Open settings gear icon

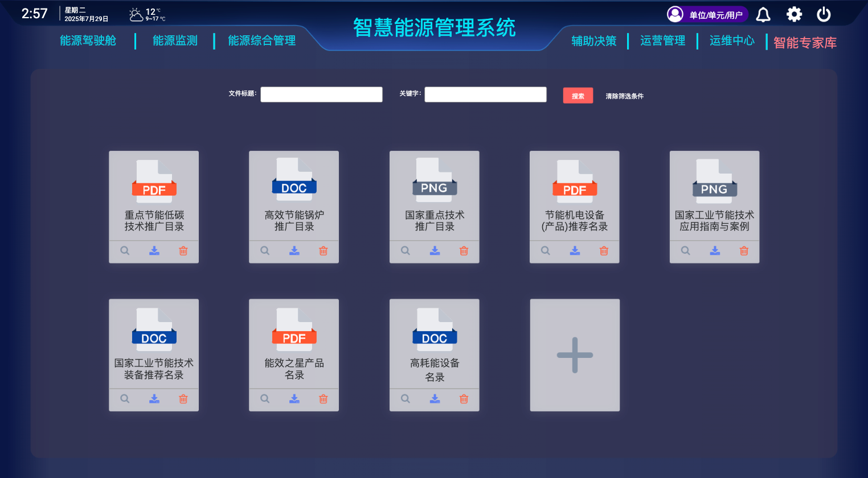[794, 14]
